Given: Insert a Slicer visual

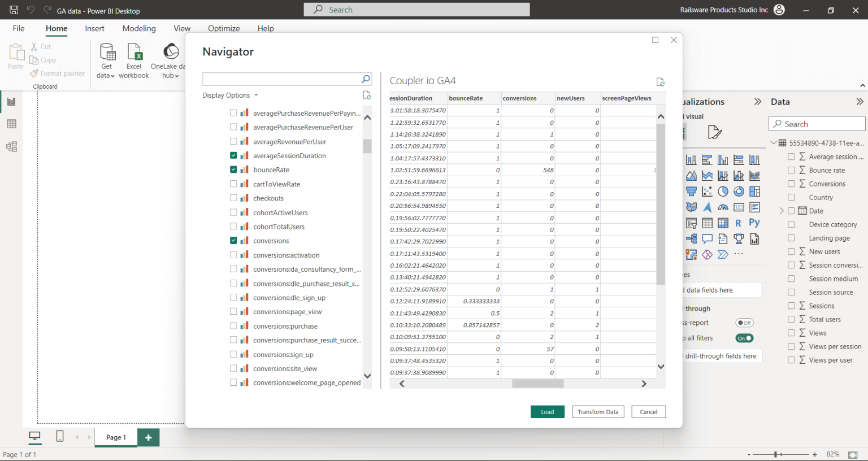Looking at the screenshot, I should [x=691, y=223].
